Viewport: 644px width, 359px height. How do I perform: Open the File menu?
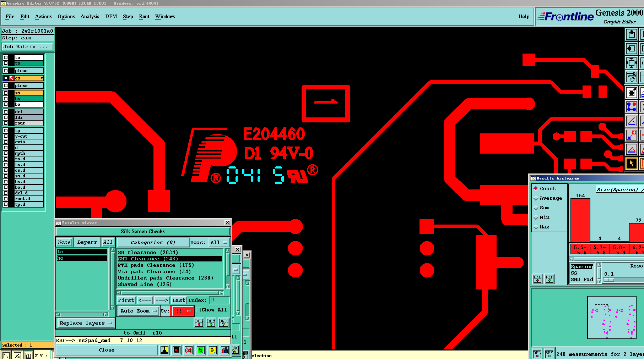click(x=10, y=17)
